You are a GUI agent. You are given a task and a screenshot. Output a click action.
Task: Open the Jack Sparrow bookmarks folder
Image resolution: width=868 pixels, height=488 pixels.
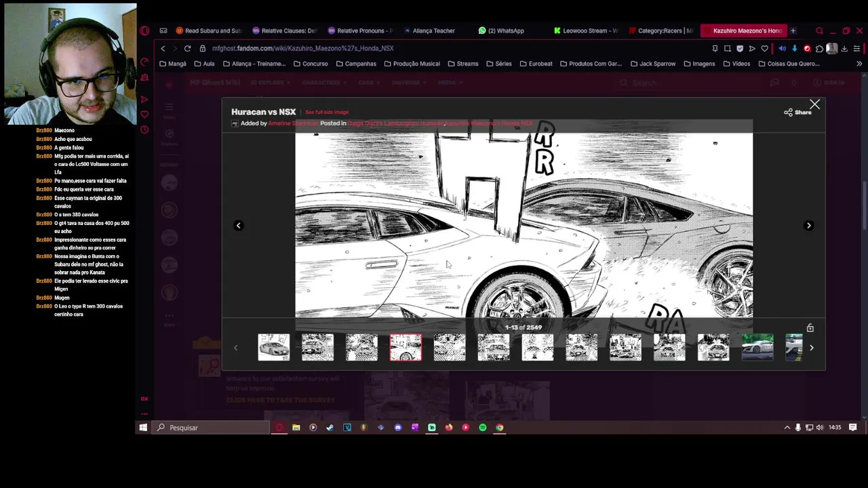653,64
